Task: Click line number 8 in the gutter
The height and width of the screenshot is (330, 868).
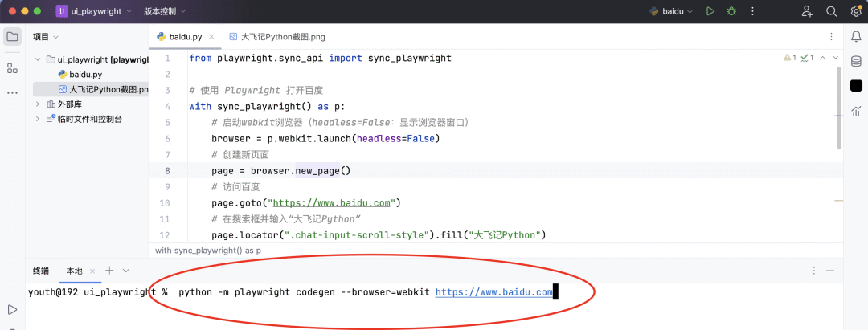Action: coord(168,171)
